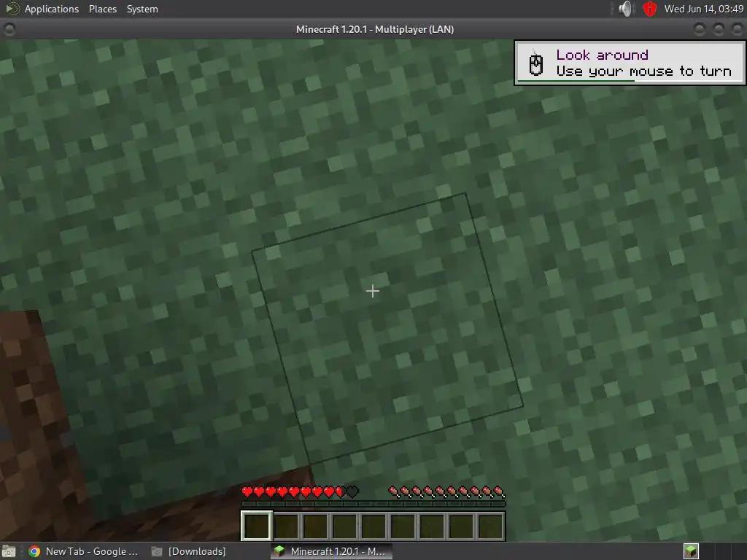Screen dimensions: 747x560
Task: Click the experience bar above hotbar
Action: (x=373, y=503)
